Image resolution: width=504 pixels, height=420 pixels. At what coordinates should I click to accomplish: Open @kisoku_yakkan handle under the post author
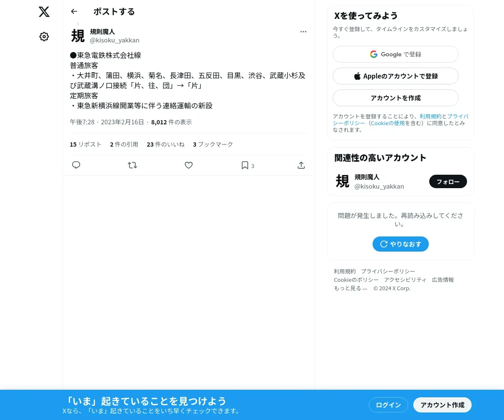pyautogui.click(x=115, y=40)
